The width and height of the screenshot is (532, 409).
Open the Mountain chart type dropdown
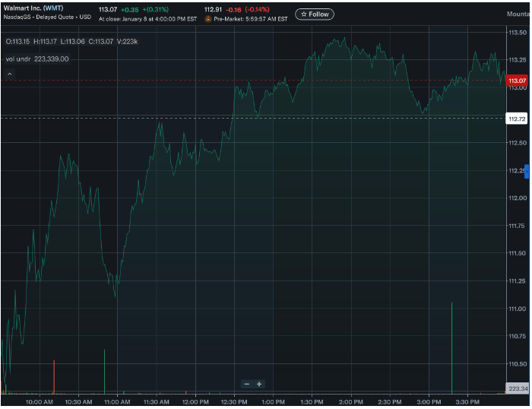pos(518,14)
